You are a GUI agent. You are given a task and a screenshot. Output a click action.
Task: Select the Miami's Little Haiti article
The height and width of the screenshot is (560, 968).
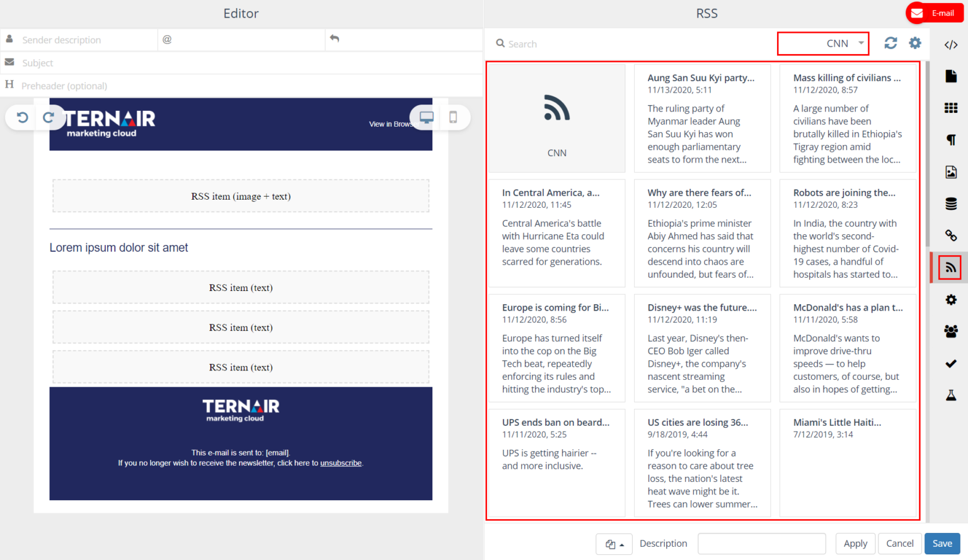(x=848, y=463)
